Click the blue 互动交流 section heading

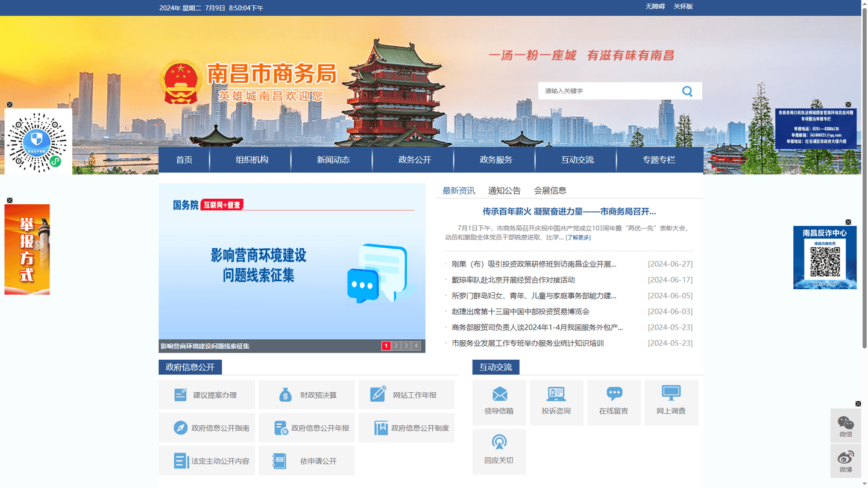(496, 367)
